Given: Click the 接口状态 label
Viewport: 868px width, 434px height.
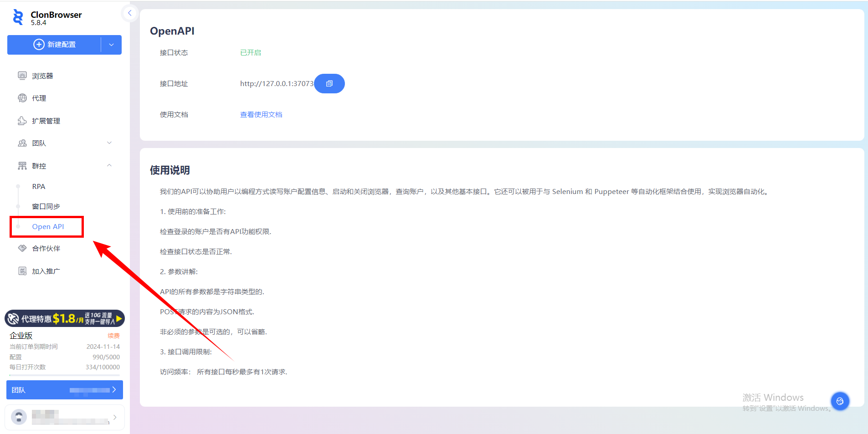Looking at the screenshot, I should (x=174, y=52).
